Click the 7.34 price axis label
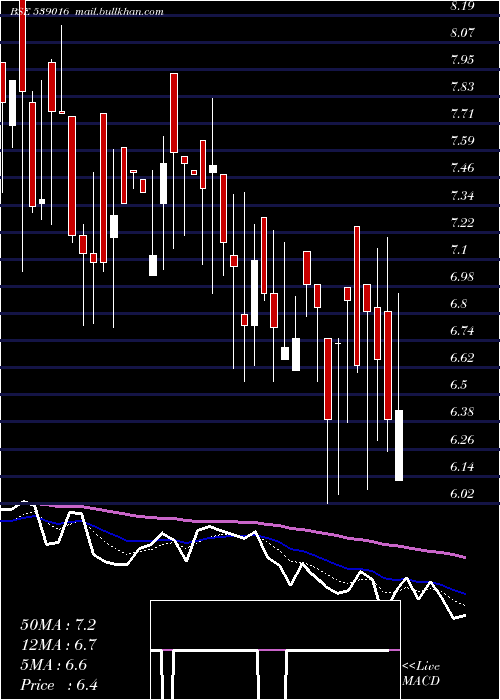500x700 pixels. point(463,196)
